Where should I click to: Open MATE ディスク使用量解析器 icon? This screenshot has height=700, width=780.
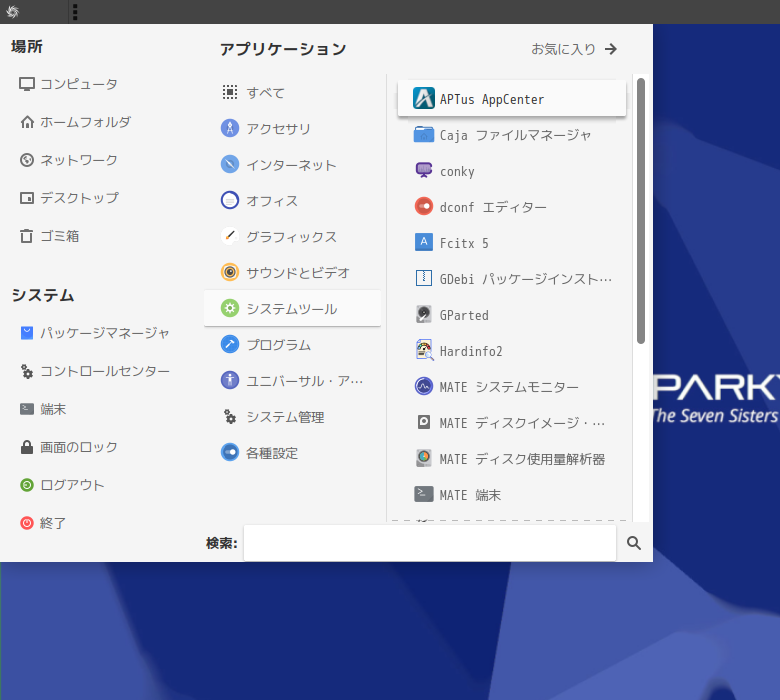tap(424, 458)
